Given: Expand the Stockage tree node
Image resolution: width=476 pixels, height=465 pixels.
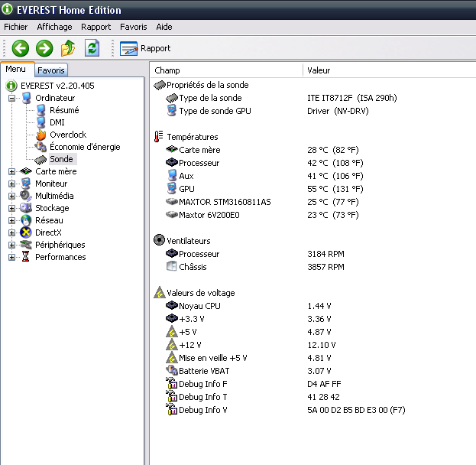Looking at the screenshot, I should pyautogui.click(x=11, y=208).
